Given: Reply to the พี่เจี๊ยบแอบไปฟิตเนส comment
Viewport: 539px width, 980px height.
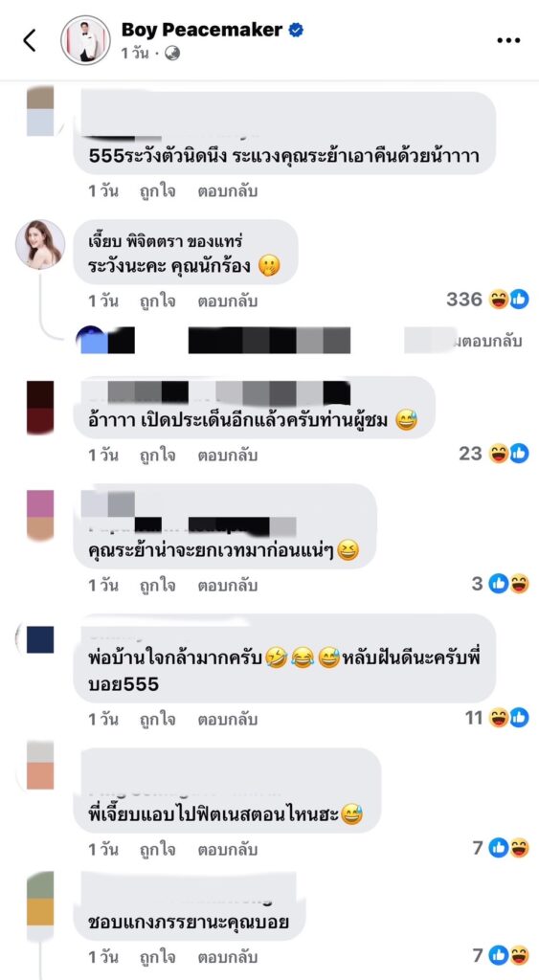Looking at the screenshot, I should 228,850.
